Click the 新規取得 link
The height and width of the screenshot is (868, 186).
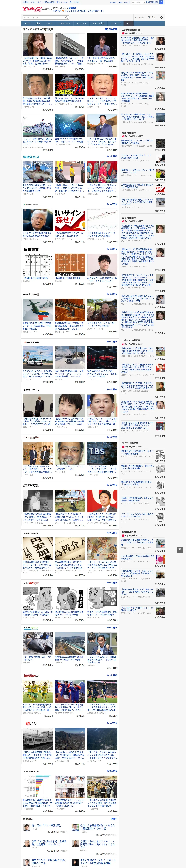coord(72,8)
